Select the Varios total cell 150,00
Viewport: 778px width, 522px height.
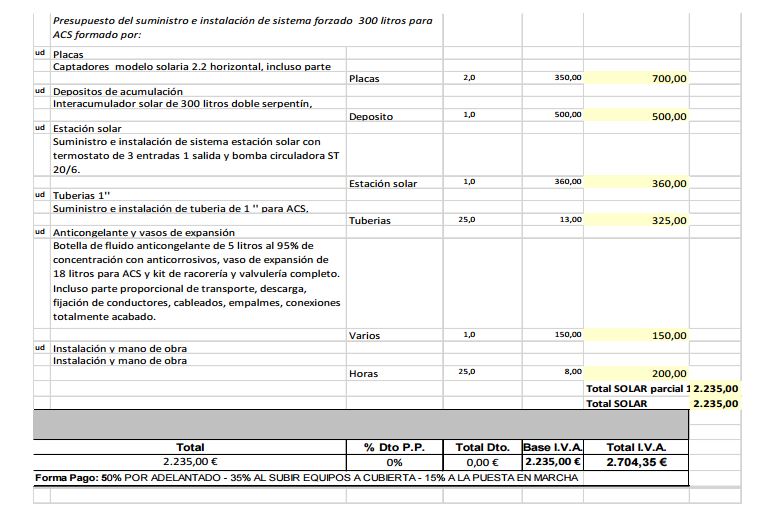[x=636, y=335]
